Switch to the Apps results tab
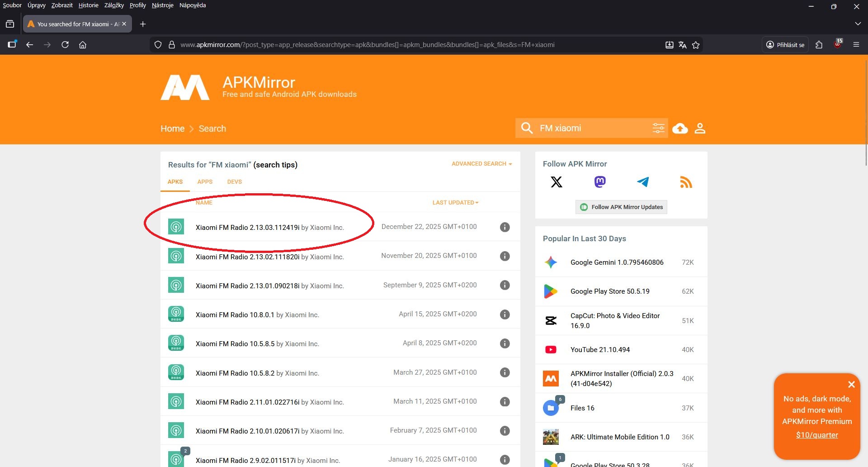The image size is (868, 467). point(205,182)
